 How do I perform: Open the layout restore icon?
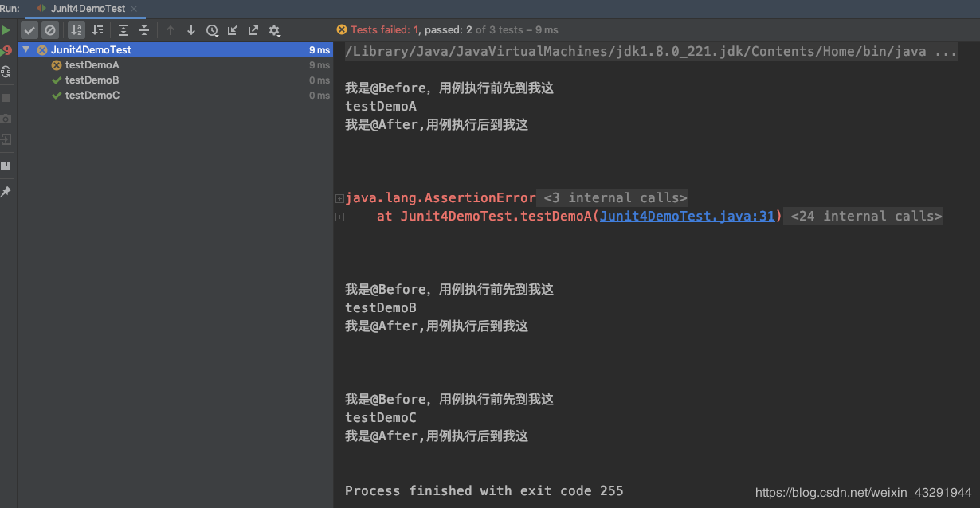tap(6, 166)
